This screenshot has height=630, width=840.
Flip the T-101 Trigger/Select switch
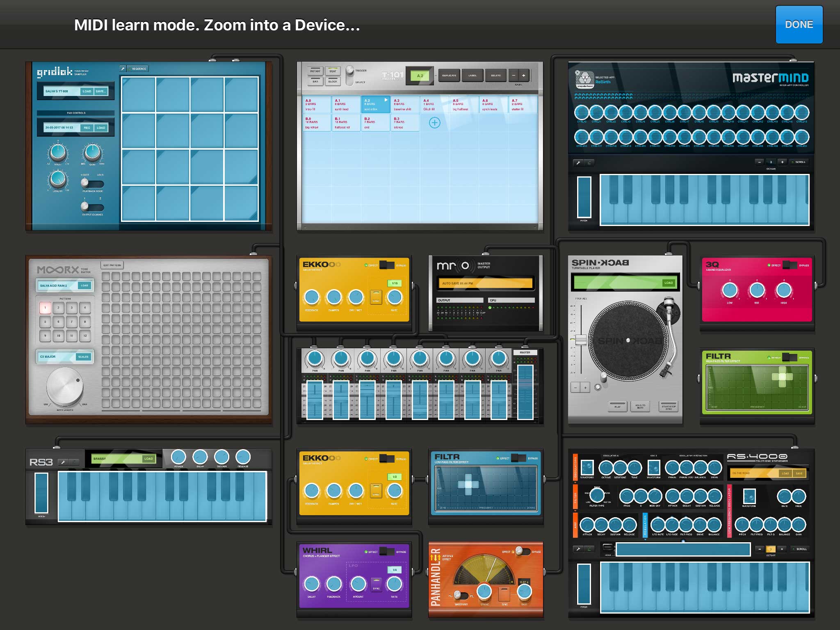349,75
